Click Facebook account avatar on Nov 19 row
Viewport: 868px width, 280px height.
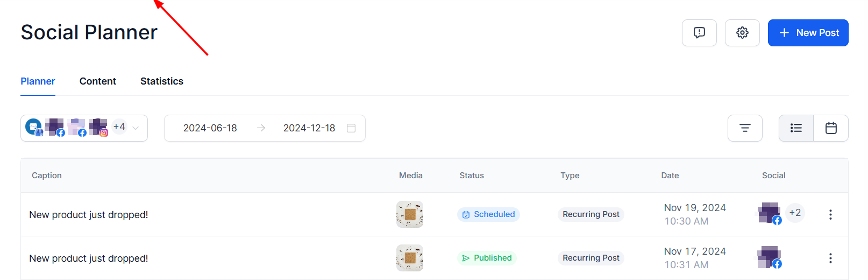770,214
